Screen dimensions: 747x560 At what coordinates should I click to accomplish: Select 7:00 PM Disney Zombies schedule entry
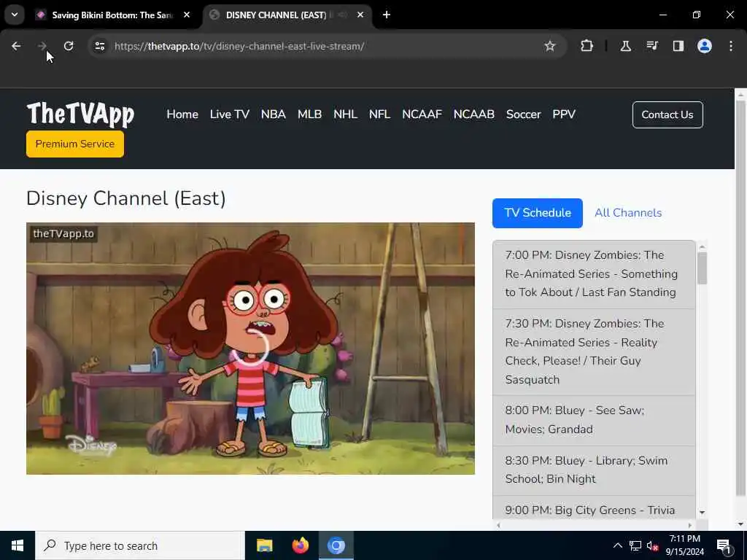[594, 274]
